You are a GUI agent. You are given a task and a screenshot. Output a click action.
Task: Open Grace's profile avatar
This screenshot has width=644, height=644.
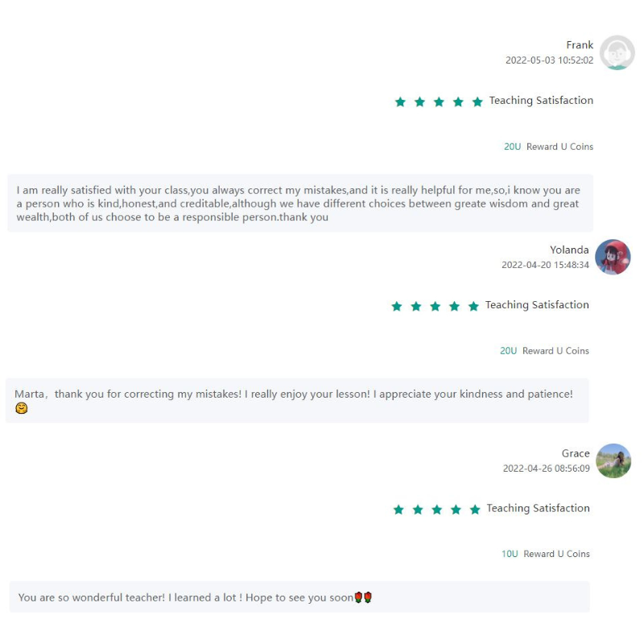pyautogui.click(x=613, y=461)
